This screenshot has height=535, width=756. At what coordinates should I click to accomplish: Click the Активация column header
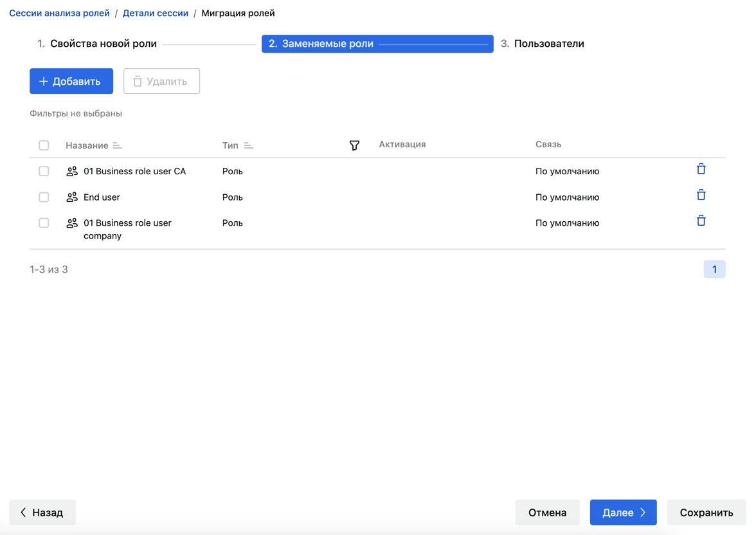coord(402,144)
